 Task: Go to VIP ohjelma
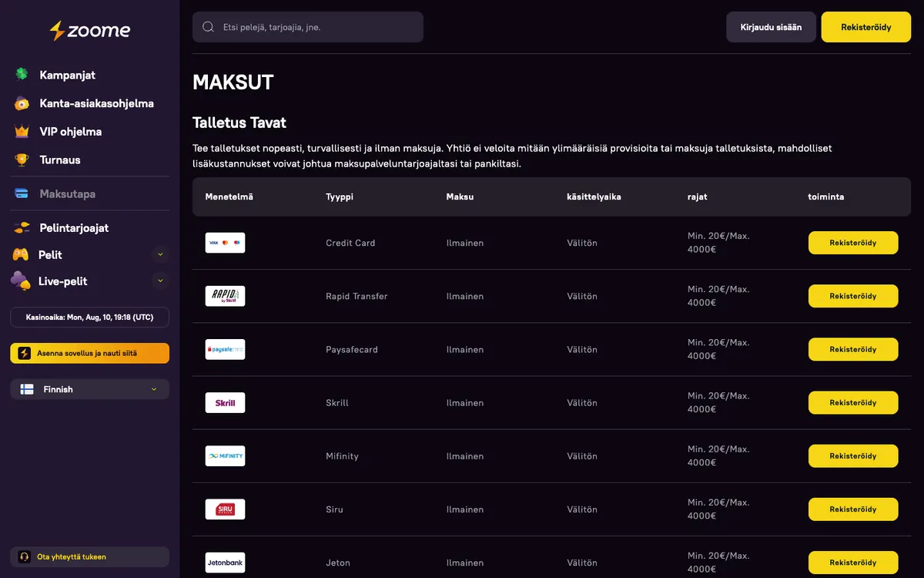(x=70, y=132)
